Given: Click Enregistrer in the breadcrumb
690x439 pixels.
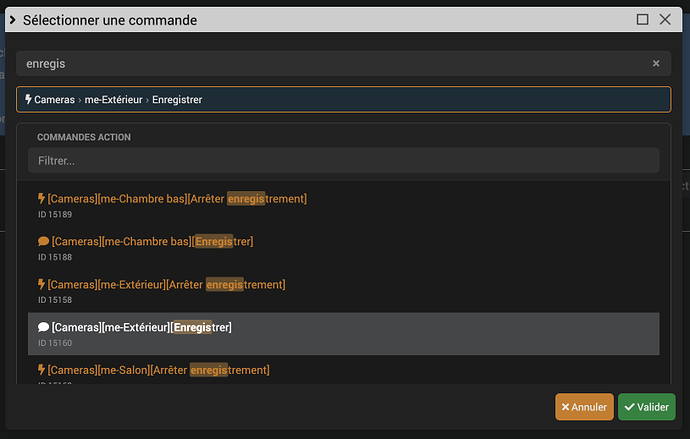Looking at the screenshot, I should [177, 100].
